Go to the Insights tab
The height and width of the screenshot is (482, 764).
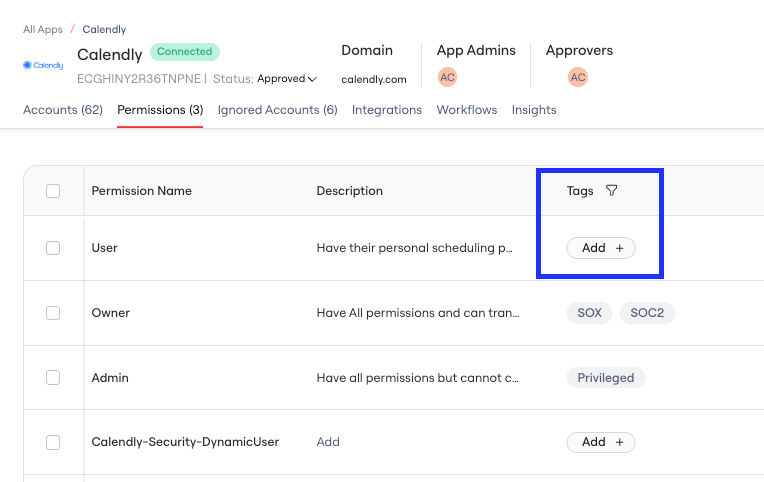pyautogui.click(x=534, y=110)
